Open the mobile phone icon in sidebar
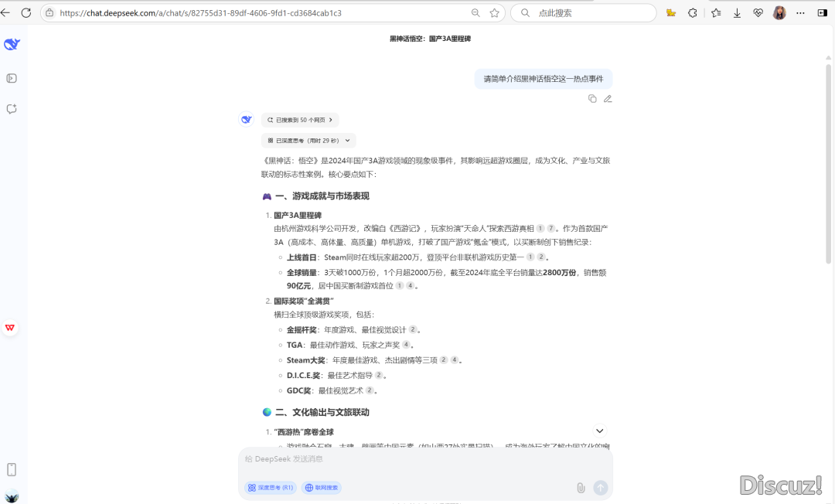The image size is (835, 504). point(12,469)
